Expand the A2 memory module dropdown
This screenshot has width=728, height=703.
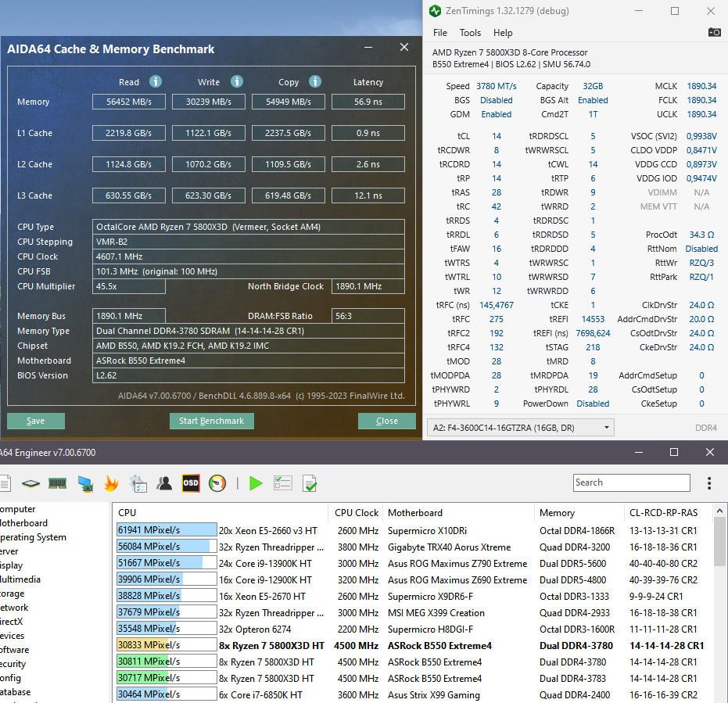(521, 428)
